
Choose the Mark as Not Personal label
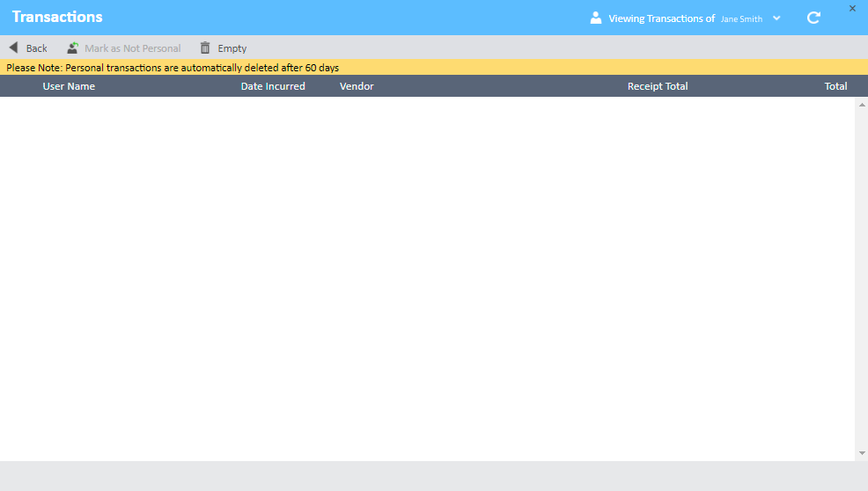[x=132, y=48]
